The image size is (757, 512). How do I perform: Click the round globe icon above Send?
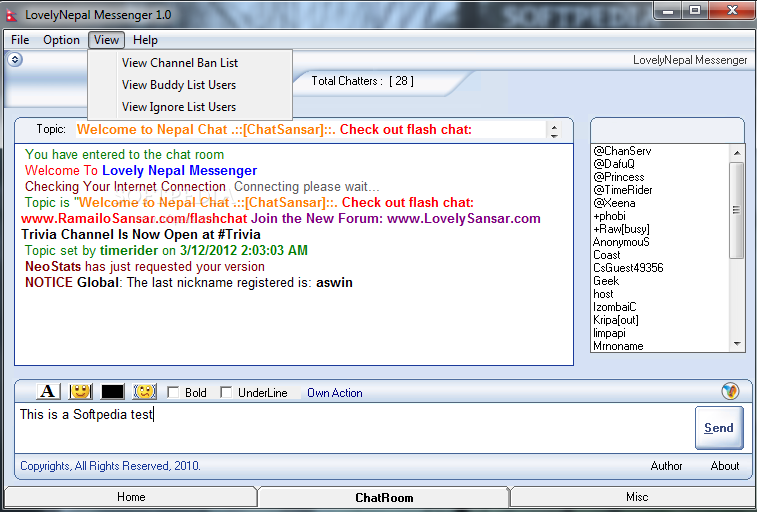pyautogui.click(x=730, y=391)
